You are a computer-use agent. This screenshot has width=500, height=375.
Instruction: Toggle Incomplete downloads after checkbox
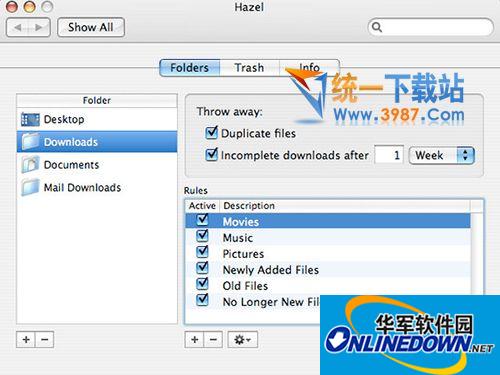(x=211, y=155)
